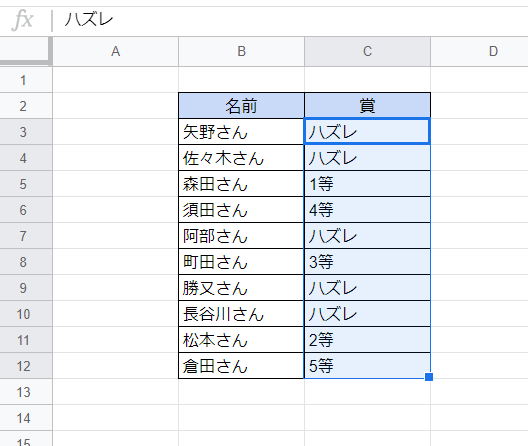This screenshot has width=528, height=446.
Task: Select column D header
Action: (x=479, y=52)
